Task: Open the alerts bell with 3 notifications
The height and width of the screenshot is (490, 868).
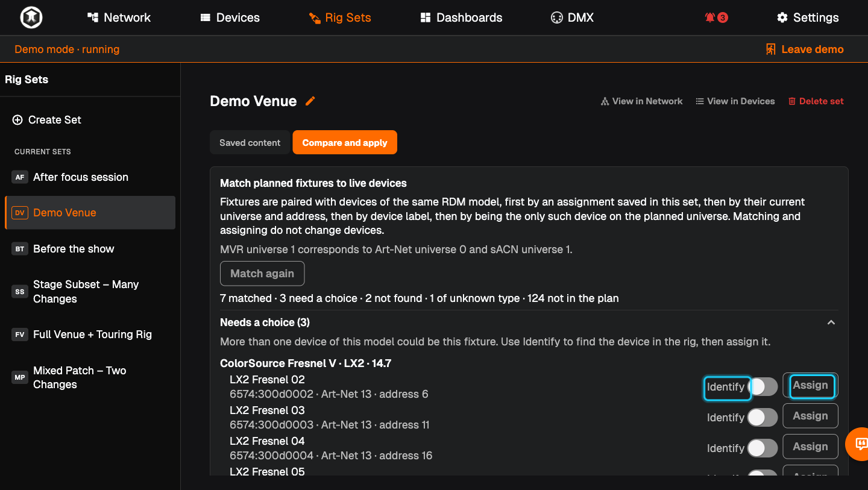Action: [x=716, y=17]
